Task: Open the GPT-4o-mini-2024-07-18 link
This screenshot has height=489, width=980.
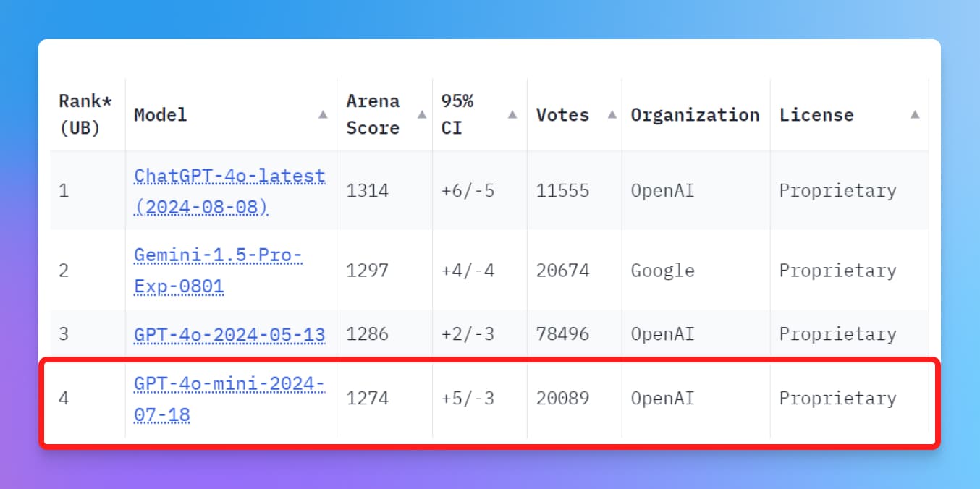Action: click(229, 399)
